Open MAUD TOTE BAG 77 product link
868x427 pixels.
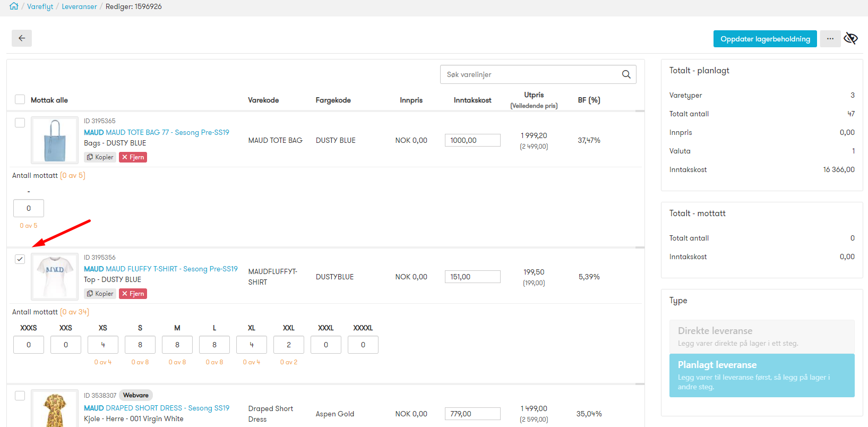(157, 132)
